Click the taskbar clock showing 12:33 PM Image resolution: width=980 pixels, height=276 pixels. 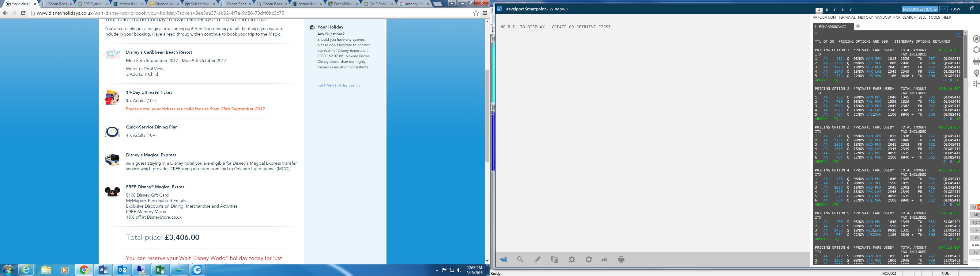point(474,268)
